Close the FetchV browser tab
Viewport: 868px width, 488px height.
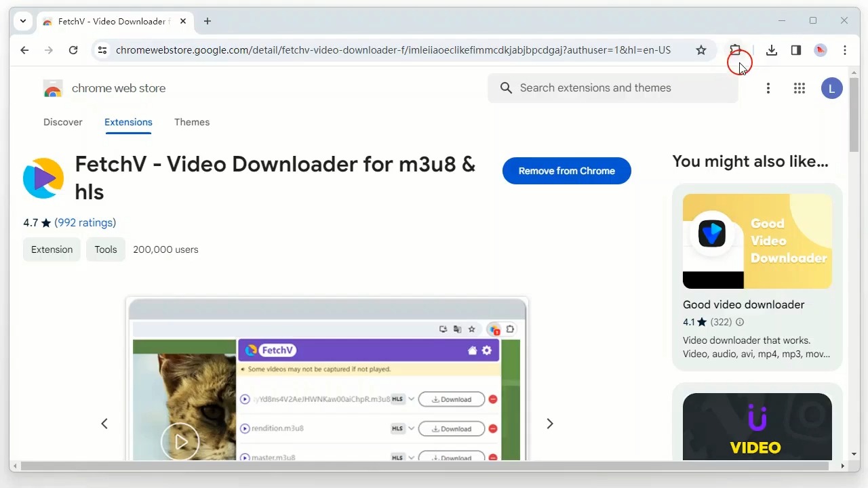(x=183, y=21)
